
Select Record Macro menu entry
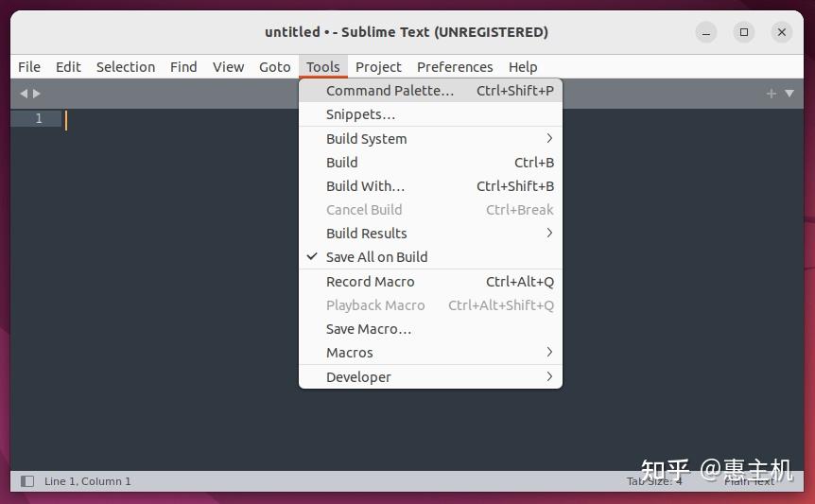430,282
